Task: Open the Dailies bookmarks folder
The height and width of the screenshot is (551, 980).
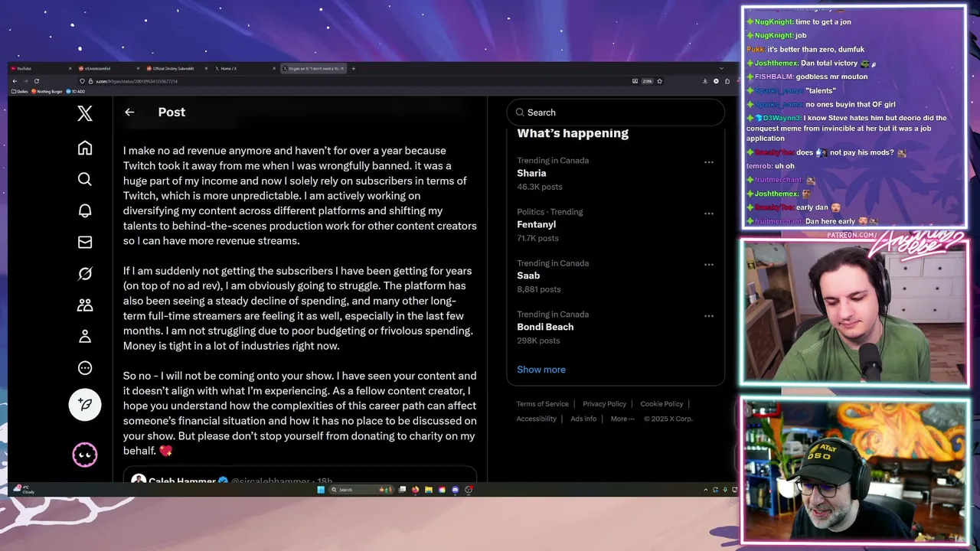Action: click(21, 91)
